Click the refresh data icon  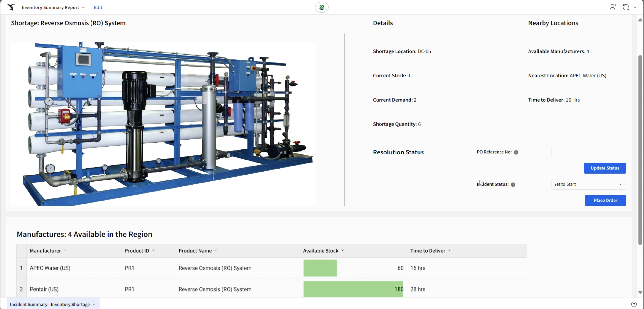(x=626, y=7)
